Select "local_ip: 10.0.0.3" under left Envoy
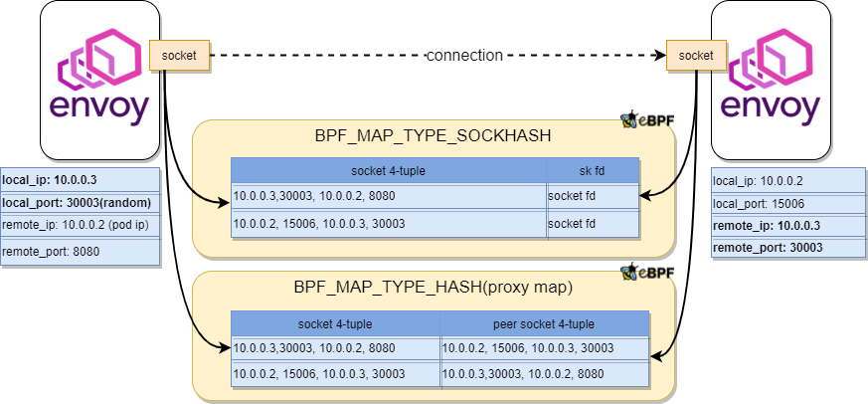 pyautogui.click(x=80, y=180)
